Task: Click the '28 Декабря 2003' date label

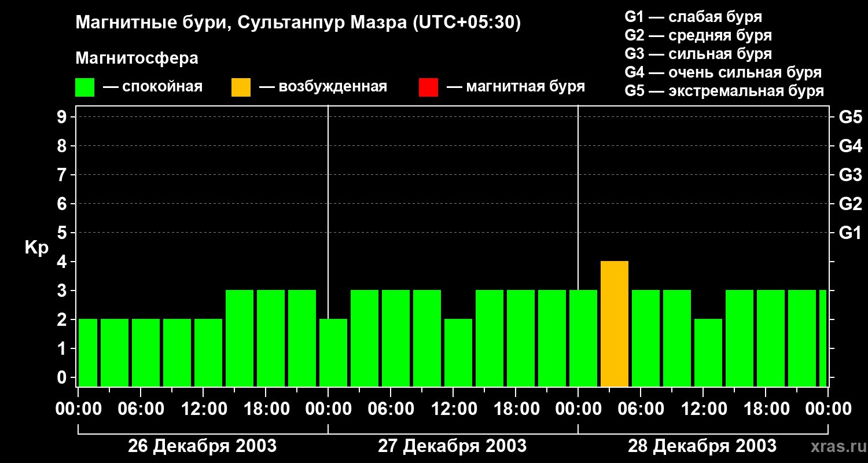Action: pos(703,446)
